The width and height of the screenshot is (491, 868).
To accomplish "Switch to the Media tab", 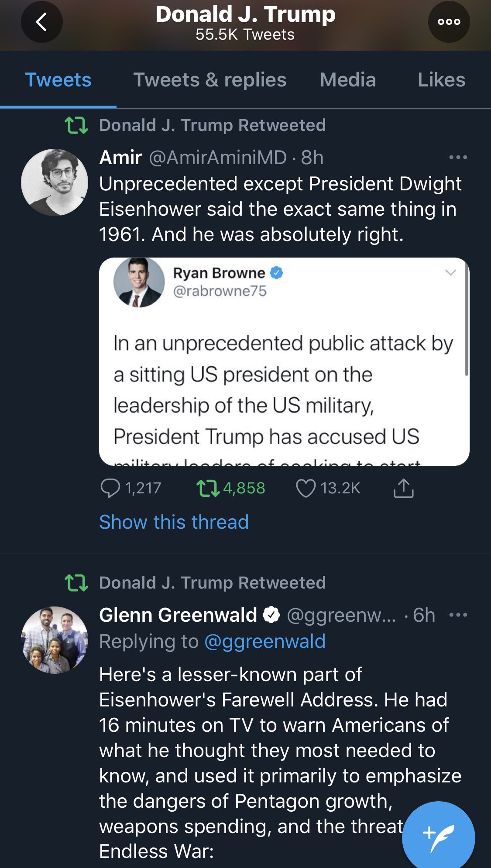I will 348,80.
